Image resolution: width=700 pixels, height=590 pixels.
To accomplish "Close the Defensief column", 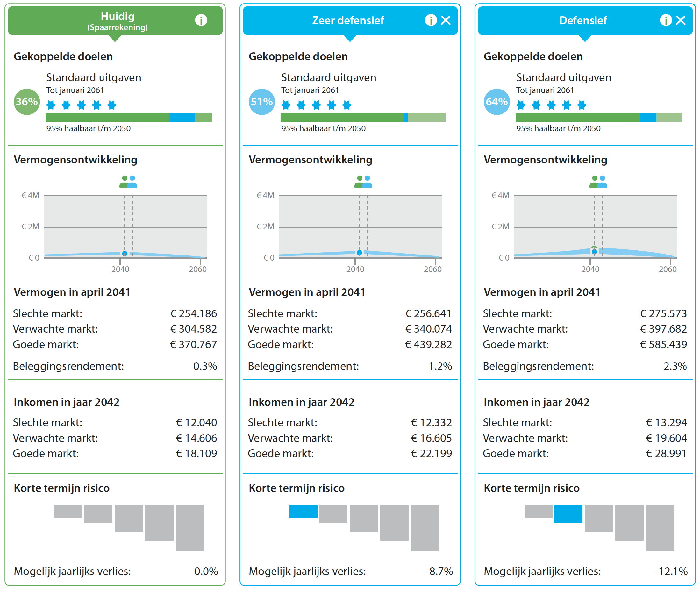I will [x=681, y=20].
